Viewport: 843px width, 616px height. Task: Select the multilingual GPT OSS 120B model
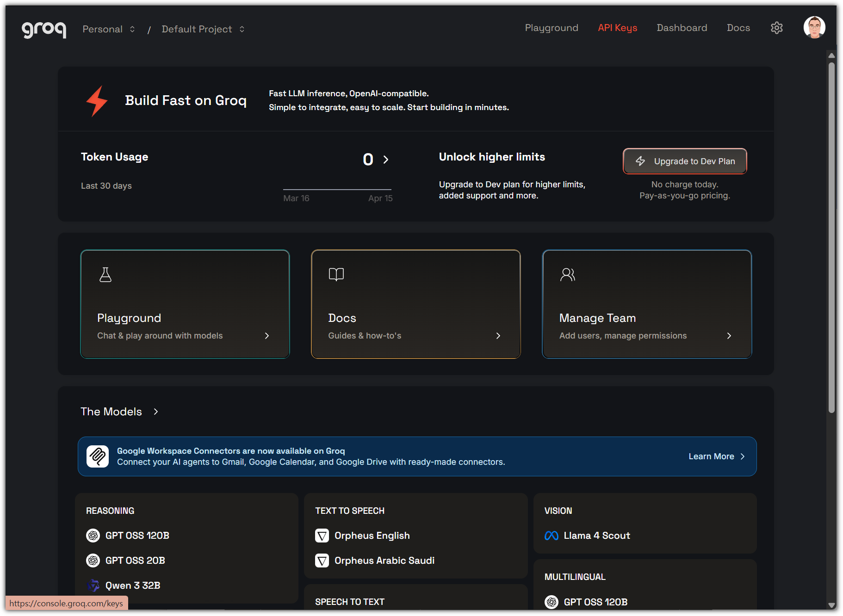(x=595, y=602)
